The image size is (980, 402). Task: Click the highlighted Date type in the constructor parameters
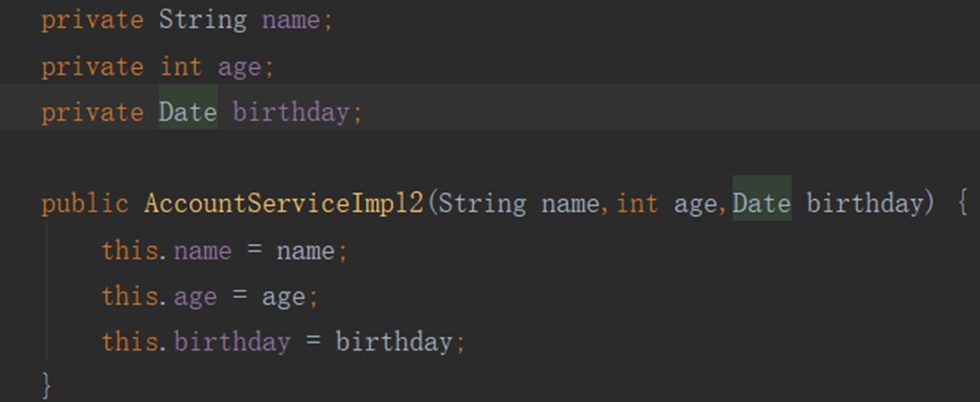point(762,203)
